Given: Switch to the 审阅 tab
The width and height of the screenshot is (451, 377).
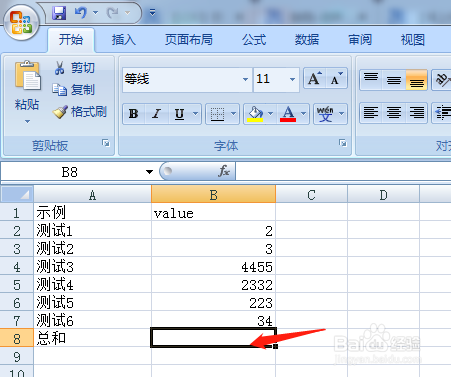Looking at the screenshot, I should tap(360, 40).
